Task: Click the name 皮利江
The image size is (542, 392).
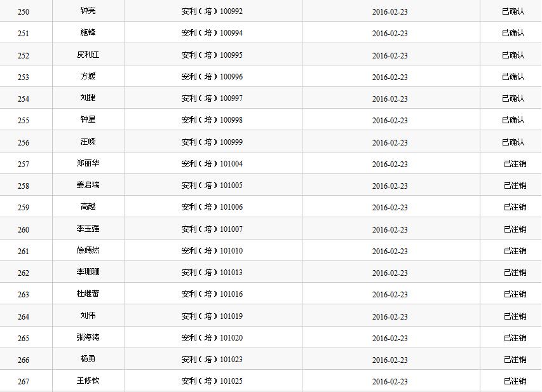Action: pos(88,55)
